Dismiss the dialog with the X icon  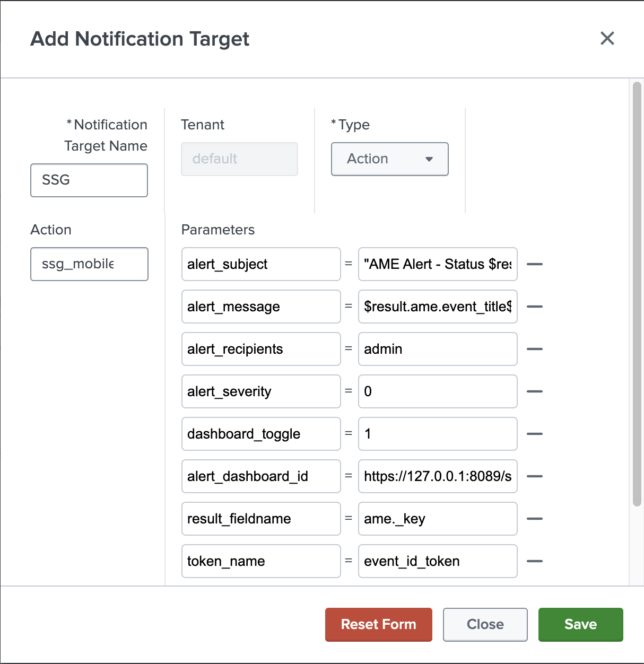[x=607, y=39]
